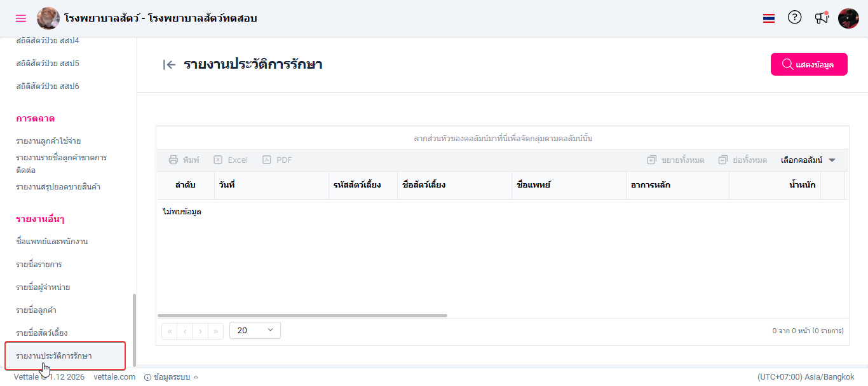Click the first page pager button
Viewport: 868px width, 386px height.
click(x=170, y=331)
